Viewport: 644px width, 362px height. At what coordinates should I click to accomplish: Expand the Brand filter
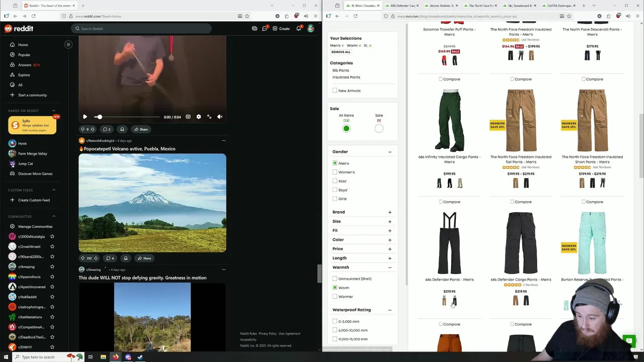pos(389,212)
